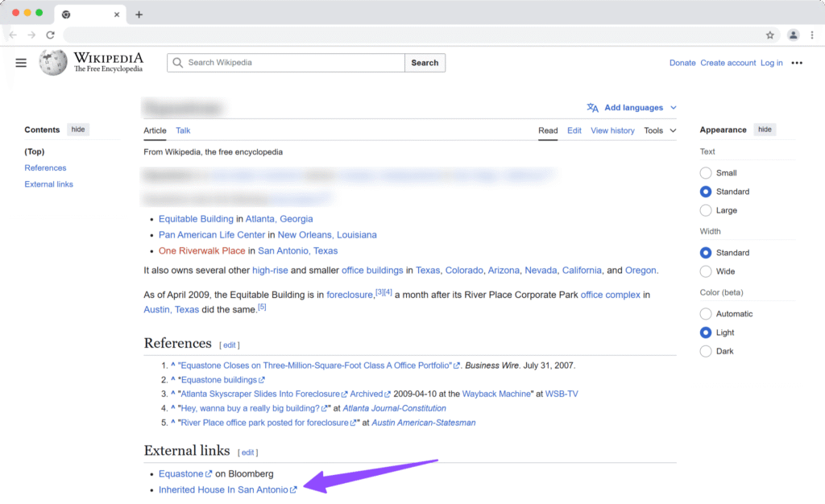Open the Tools dropdown menu
Screen dimensions: 825x504
660,130
